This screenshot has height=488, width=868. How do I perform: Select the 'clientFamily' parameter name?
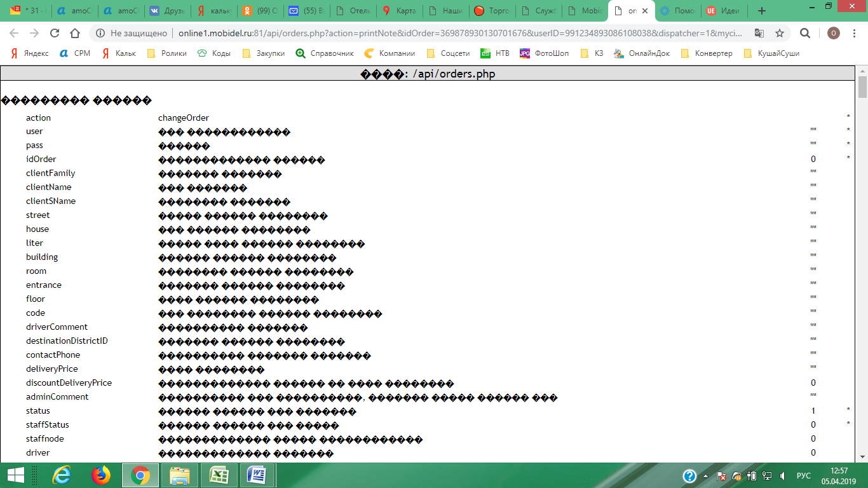click(x=51, y=173)
